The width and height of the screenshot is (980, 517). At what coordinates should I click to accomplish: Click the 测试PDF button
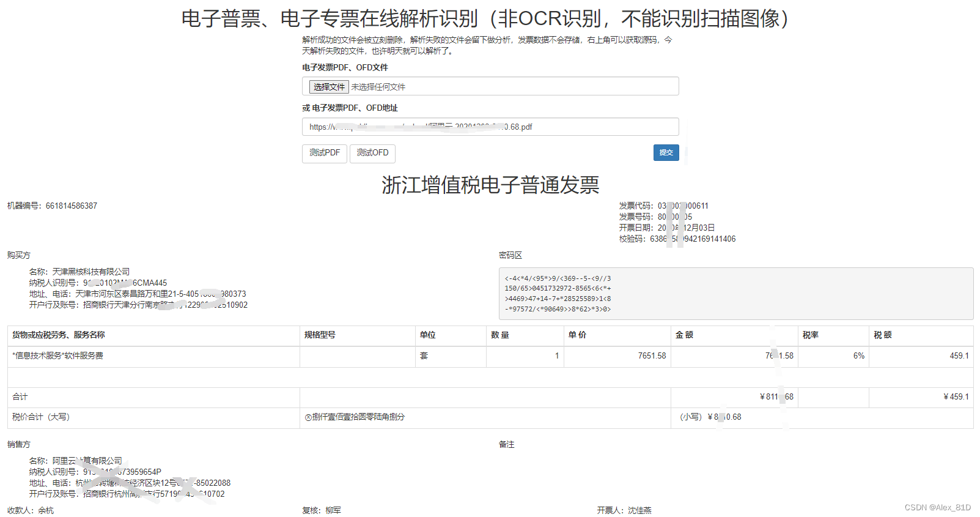pos(325,153)
